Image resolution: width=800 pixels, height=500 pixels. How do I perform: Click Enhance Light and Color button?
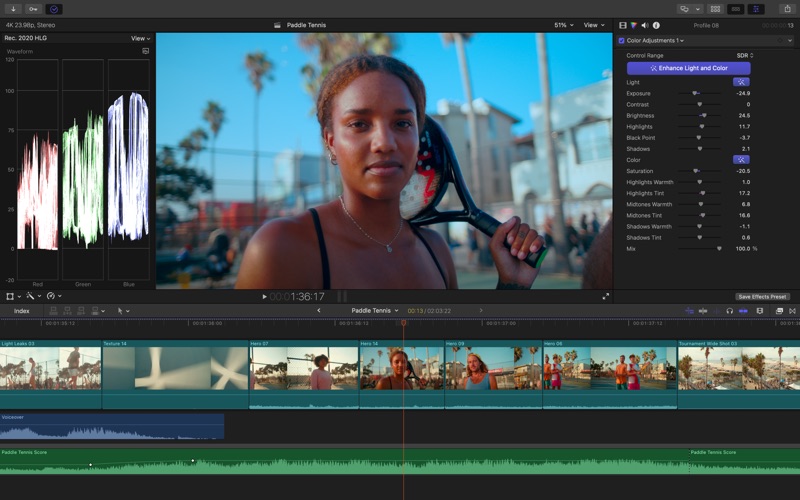tap(688, 68)
